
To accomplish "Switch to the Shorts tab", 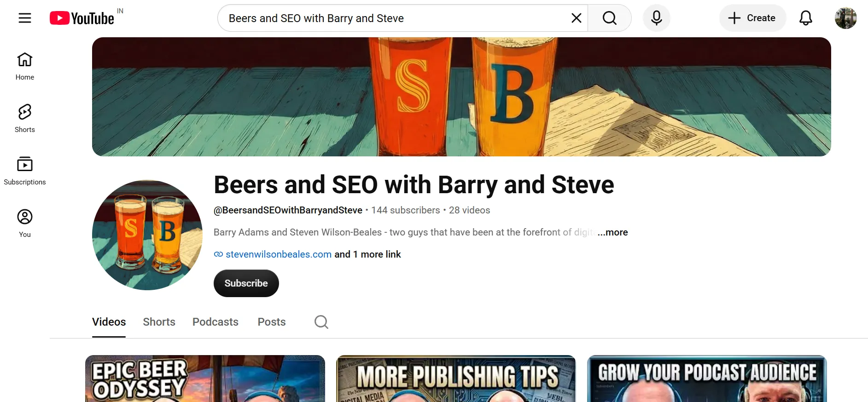I will click(159, 322).
